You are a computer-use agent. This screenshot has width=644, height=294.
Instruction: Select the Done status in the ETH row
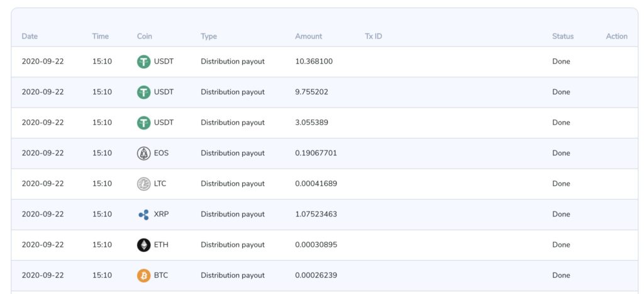[561, 245]
